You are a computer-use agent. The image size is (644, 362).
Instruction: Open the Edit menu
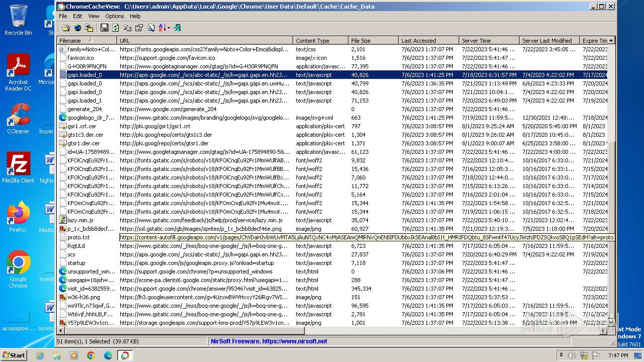pyautogui.click(x=77, y=16)
